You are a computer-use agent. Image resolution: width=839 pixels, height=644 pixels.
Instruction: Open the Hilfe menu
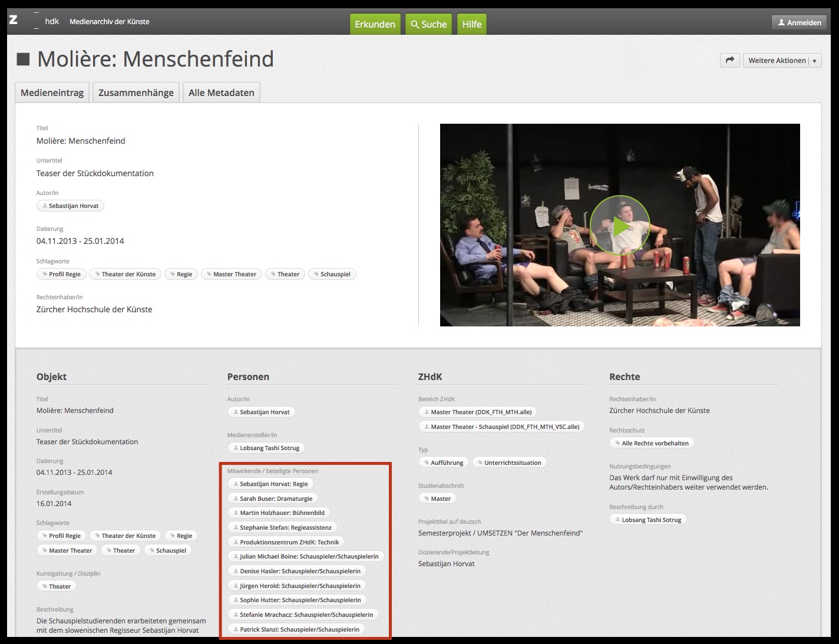[x=471, y=24]
